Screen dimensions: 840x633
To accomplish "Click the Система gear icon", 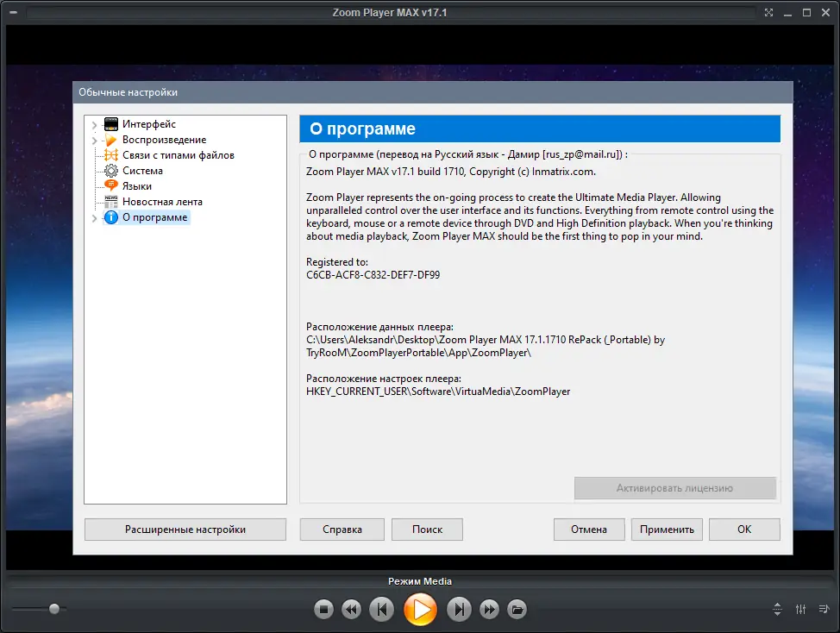I will click(x=111, y=171).
